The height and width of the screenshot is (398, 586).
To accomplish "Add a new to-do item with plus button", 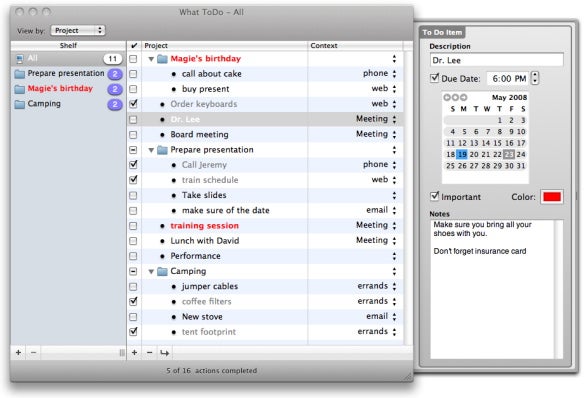I will point(134,352).
